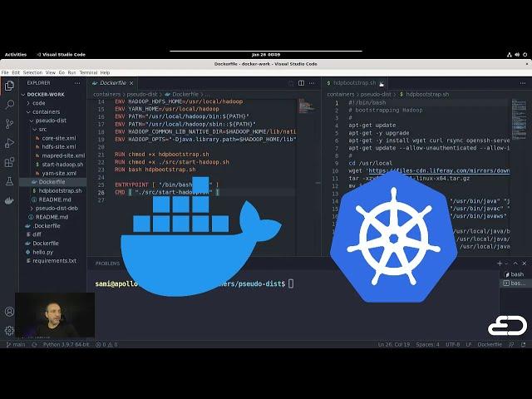Open the Terminal menu
Viewport: 532px width, 399px height.
(x=88, y=72)
